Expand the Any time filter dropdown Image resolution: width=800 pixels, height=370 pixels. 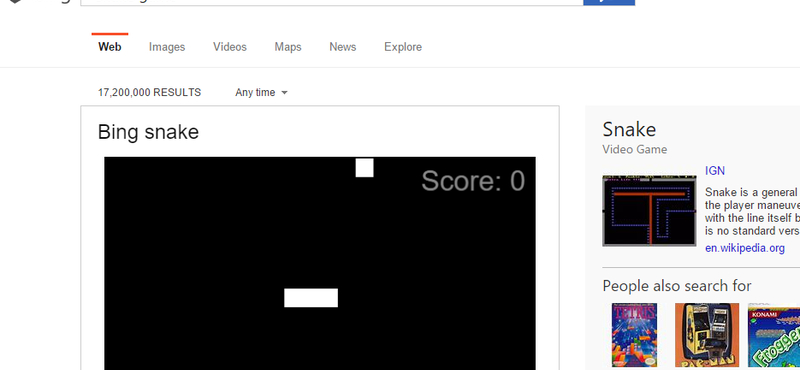pos(261,92)
